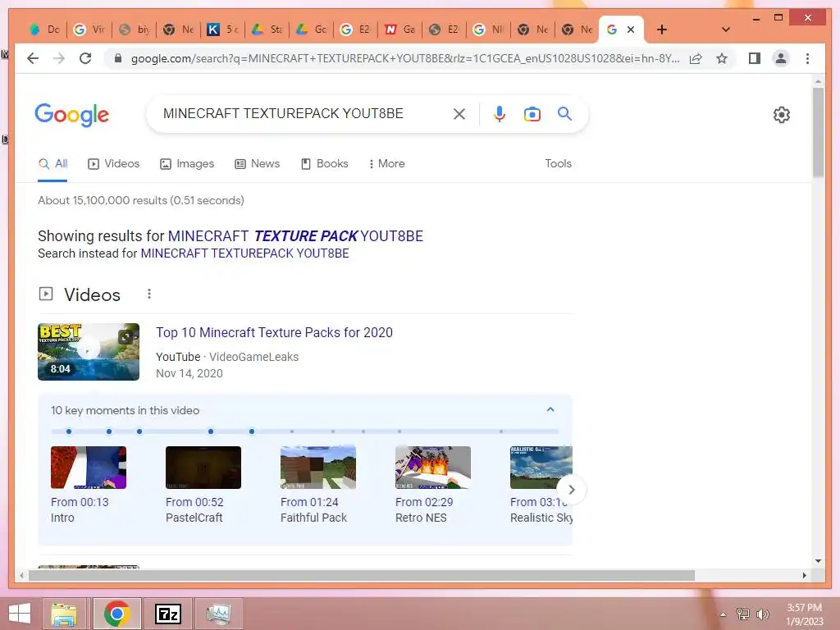Open Google quick settings gear
This screenshot has height=630, width=840.
pyautogui.click(x=782, y=115)
